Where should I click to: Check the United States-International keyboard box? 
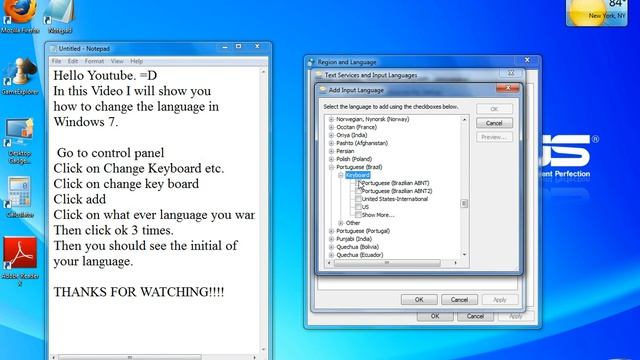tap(358, 199)
